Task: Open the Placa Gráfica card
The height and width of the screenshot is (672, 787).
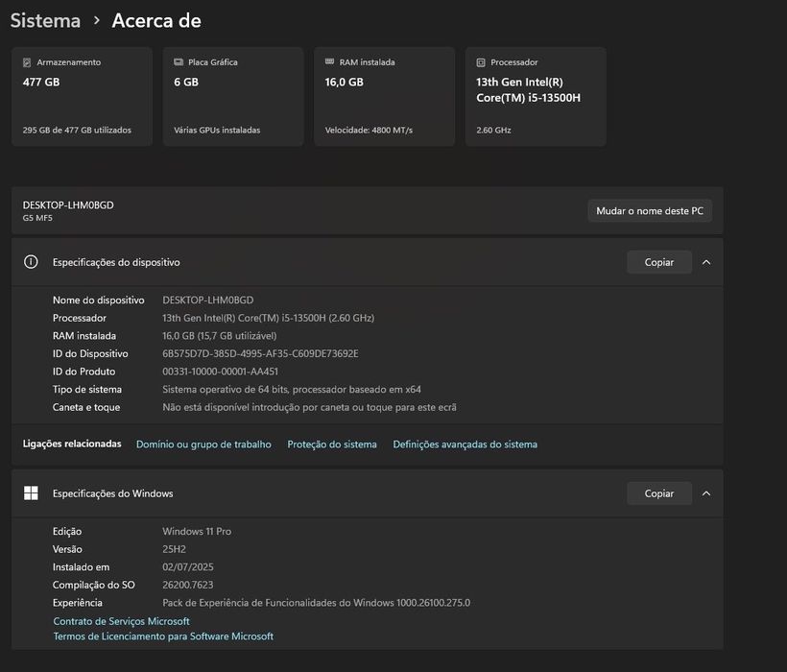Action: (x=233, y=96)
